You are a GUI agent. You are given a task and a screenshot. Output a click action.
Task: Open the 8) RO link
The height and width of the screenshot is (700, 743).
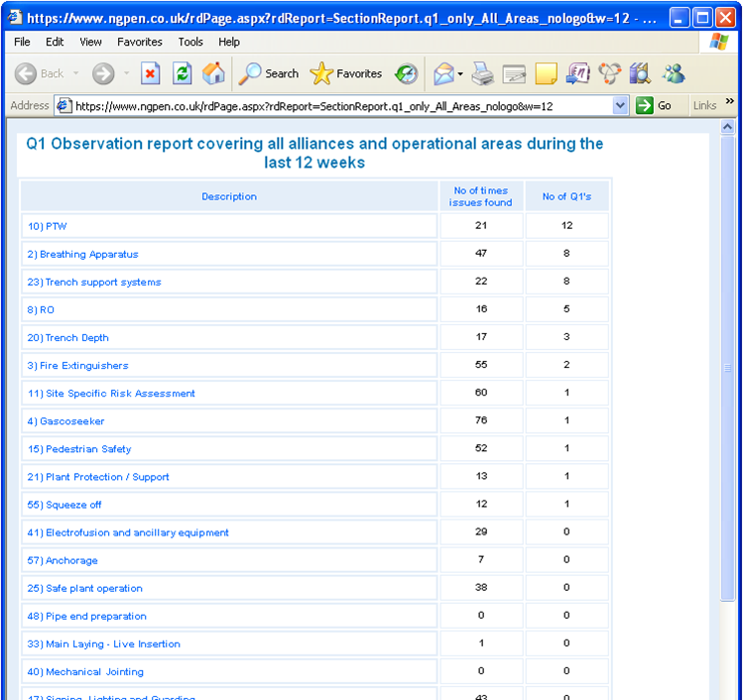coord(41,309)
